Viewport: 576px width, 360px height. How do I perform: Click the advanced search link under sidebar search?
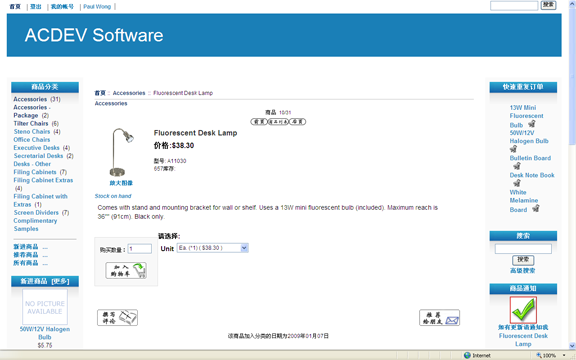[x=523, y=270]
